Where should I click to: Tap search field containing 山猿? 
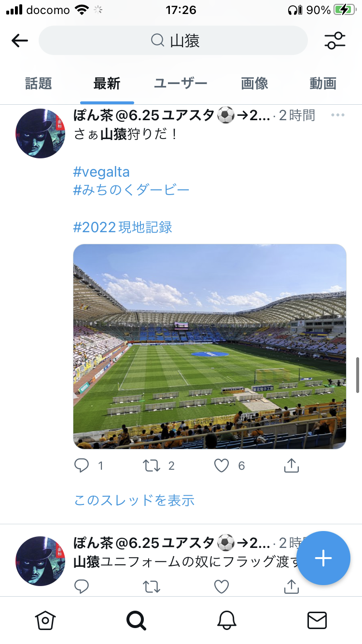coord(173,41)
